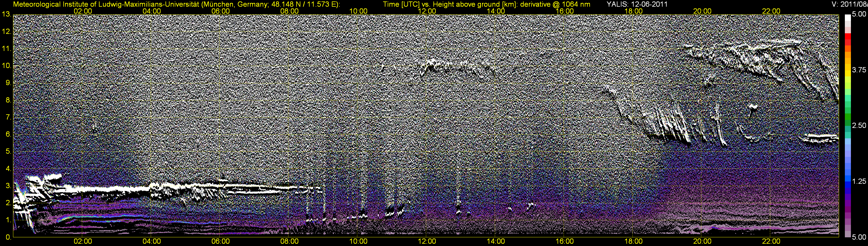Click the 22:00 label on the upper time axis
Screen dimensions: 868x246
point(771,11)
